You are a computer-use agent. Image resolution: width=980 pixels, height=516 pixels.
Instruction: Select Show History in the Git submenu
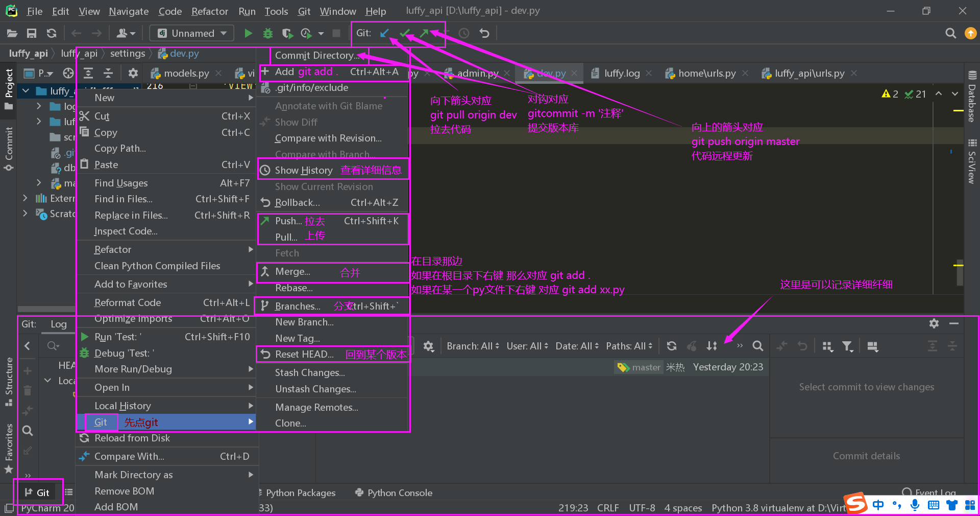tap(333, 170)
